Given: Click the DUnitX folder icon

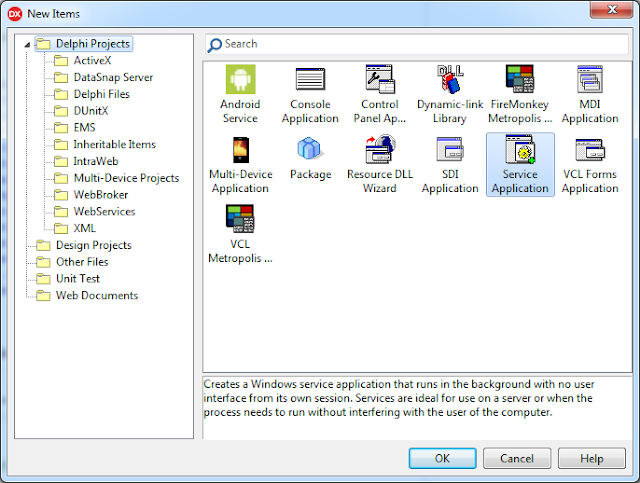Looking at the screenshot, I should [x=61, y=111].
